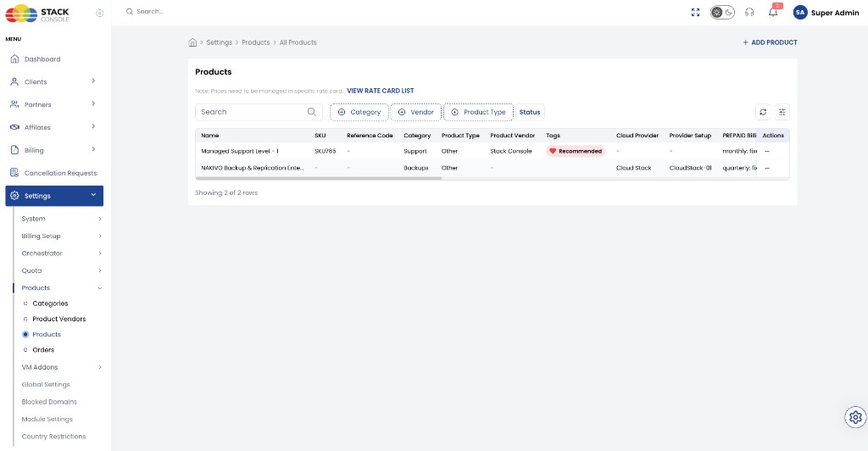Focus the top global search field

pos(149,12)
